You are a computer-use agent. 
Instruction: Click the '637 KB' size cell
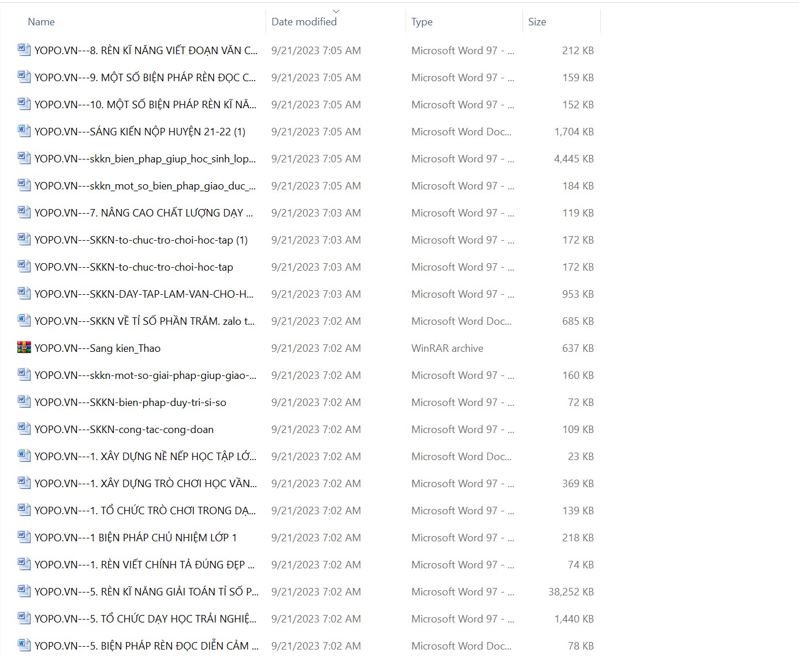point(578,348)
